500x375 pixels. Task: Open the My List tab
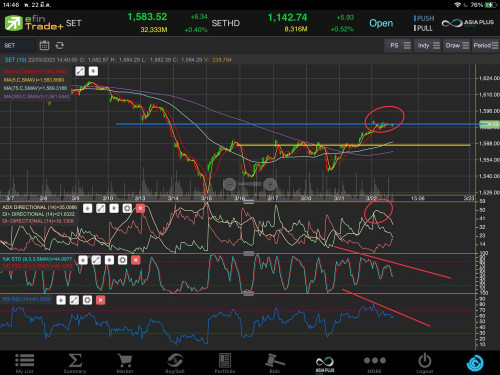[x=25, y=363]
